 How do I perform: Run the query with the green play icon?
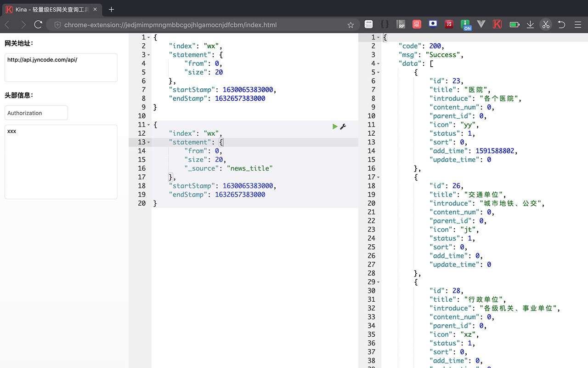tap(335, 126)
